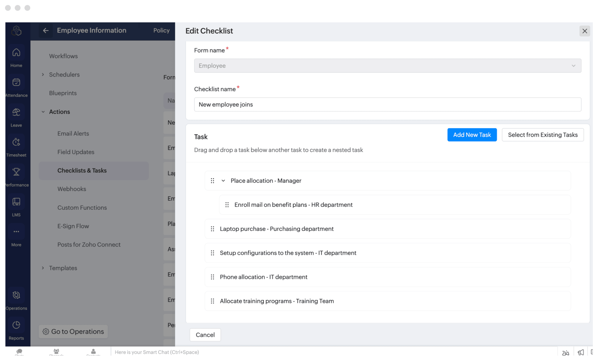Open the Reports pie chart icon

pyautogui.click(x=16, y=325)
